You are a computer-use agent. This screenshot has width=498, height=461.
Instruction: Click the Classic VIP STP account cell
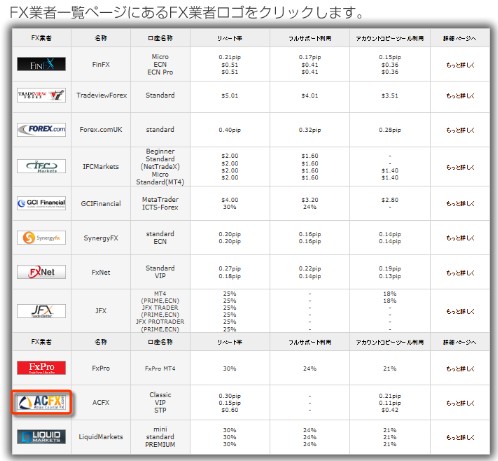pyautogui.click(x=160, y=402)
